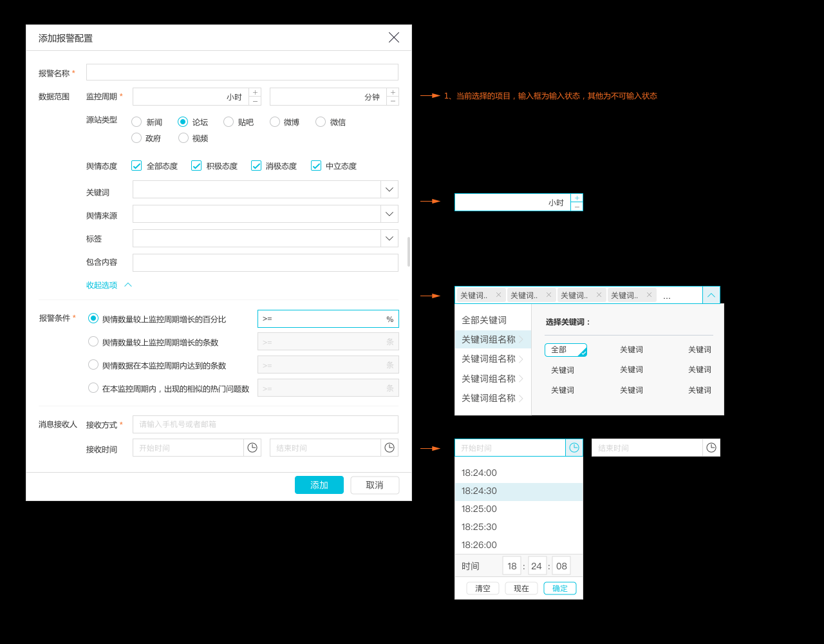The width and height of the screenshot is (824, 644).
Task: Toggle the 全部态度 checkbox
Action: tap(136, 166)
